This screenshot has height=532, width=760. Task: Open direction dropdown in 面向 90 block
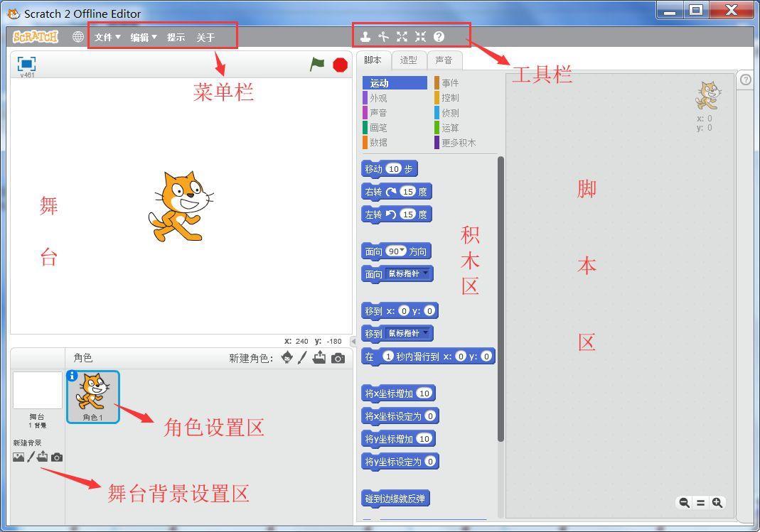(x=403, y=251)
